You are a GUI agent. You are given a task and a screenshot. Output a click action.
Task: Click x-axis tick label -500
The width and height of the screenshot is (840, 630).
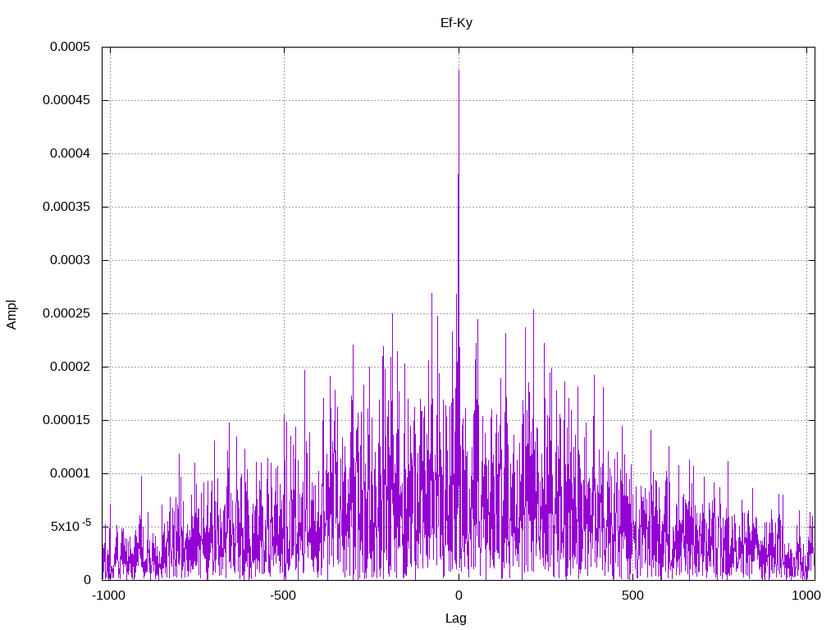coord(283,596)
